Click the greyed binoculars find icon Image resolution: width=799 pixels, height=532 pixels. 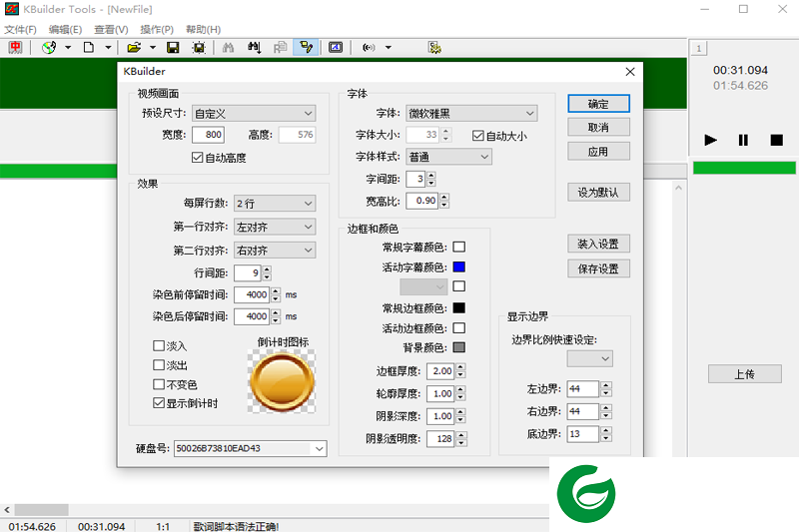pyautogui.click(x=229, y=47)
